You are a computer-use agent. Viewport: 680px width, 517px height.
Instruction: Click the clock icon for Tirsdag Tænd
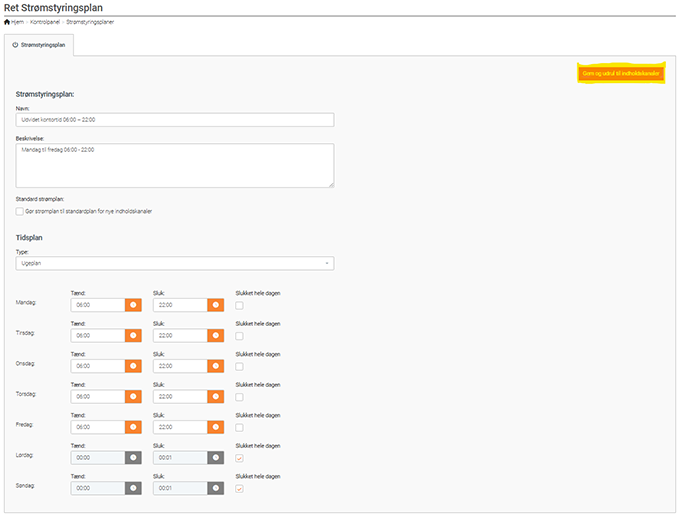point(133,336)
